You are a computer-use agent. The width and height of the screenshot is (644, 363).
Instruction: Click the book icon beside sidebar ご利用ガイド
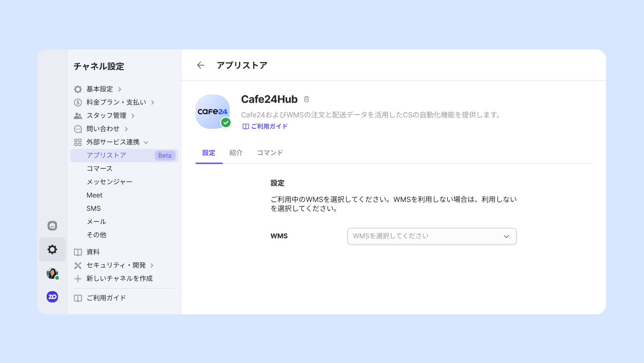(78, 298)
